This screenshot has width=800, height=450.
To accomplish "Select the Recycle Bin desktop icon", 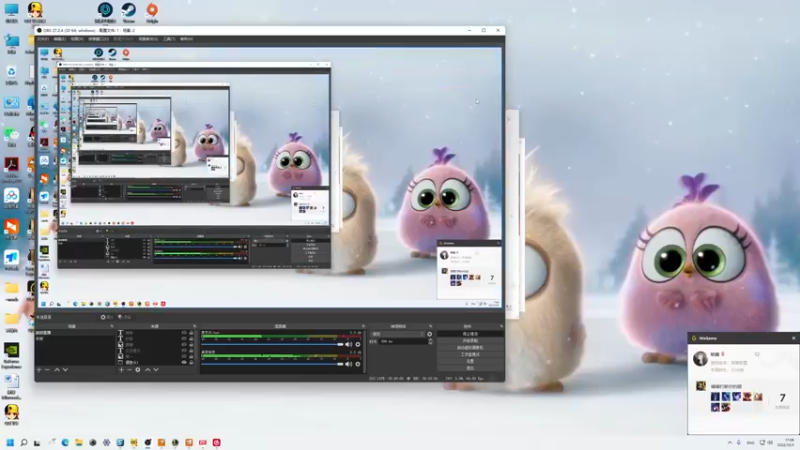I will 11,74.
